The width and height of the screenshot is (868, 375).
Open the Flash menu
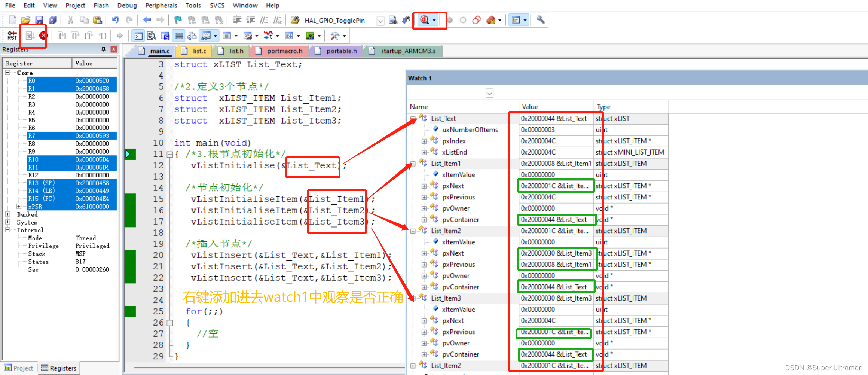tap(101, 5)
